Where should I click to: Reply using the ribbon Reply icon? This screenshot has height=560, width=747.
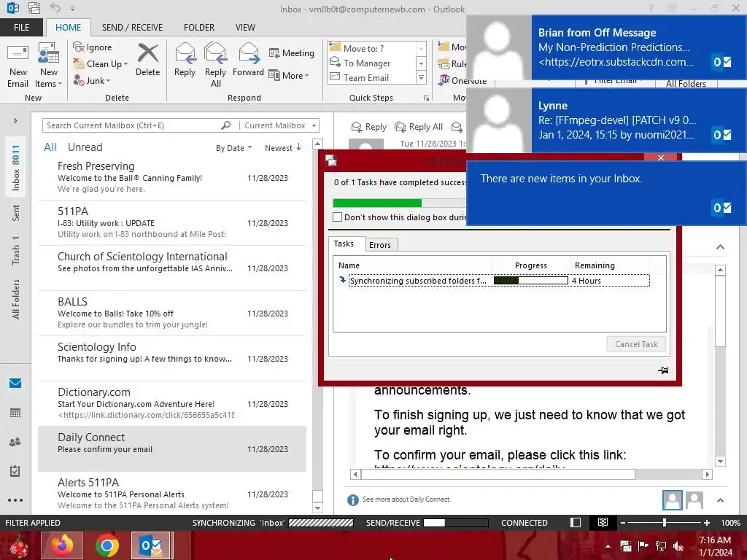185,60
